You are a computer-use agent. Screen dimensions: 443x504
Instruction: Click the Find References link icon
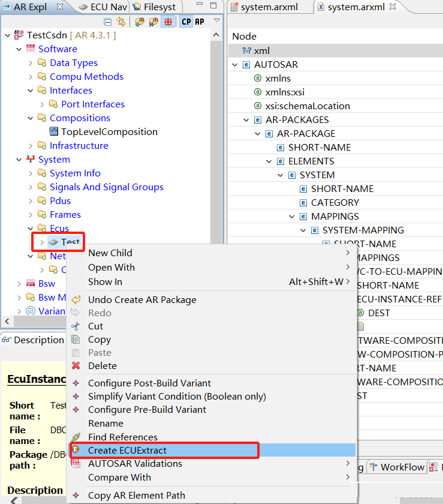tap(76, 437)
